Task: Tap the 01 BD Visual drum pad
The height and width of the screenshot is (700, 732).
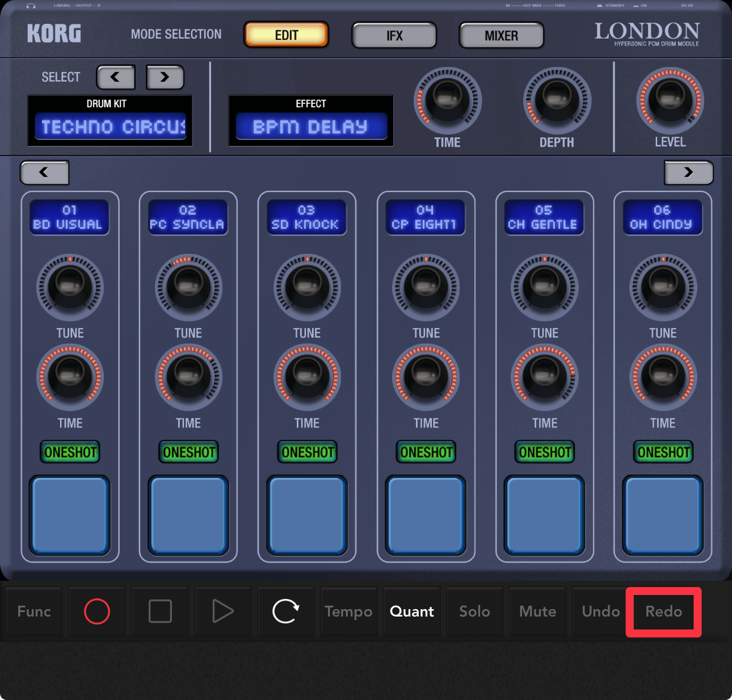Action: coord(70,515)
